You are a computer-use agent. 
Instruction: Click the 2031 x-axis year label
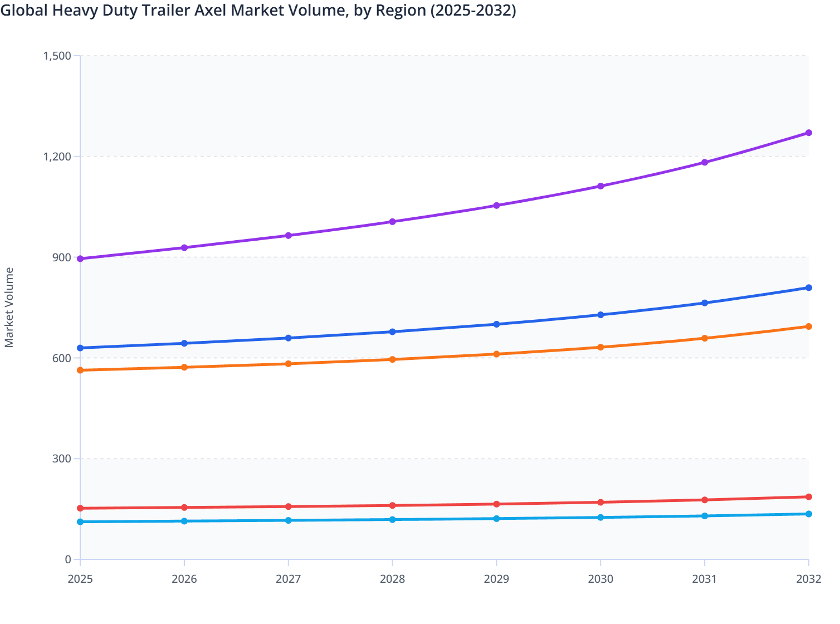(704, 579)
